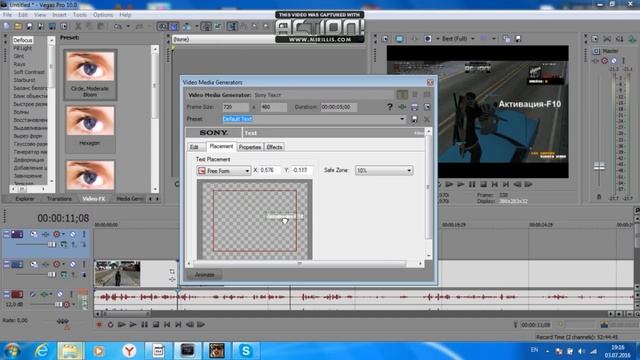Image resolution: width=640 pixels, height=360 pixels.
Task: Open the Options menu
Action: (x=103, y=15)
